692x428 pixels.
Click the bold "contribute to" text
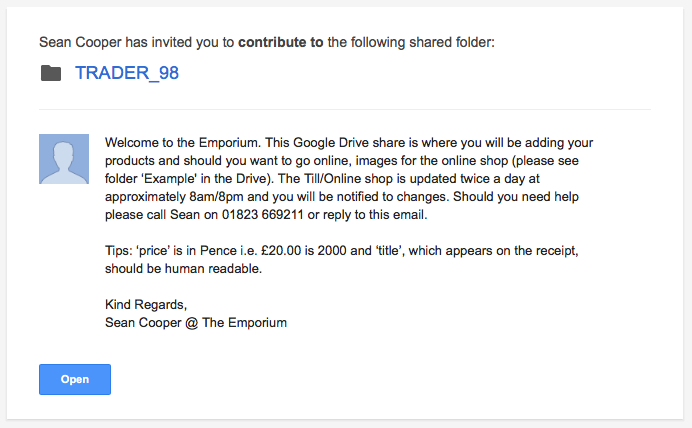[281, 42]
